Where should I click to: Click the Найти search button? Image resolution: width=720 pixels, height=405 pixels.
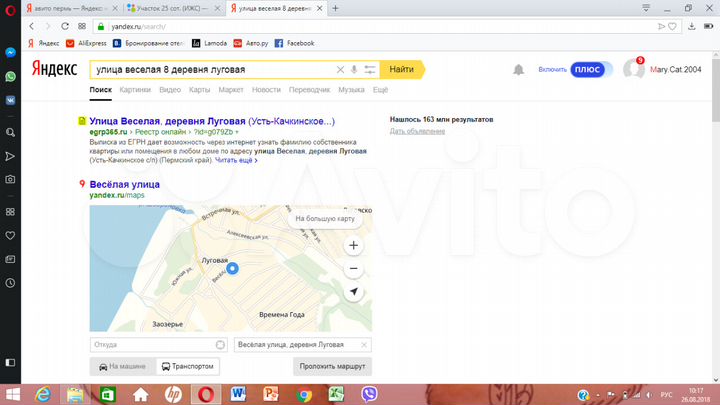pyautogui.click(x=402, y=69)
